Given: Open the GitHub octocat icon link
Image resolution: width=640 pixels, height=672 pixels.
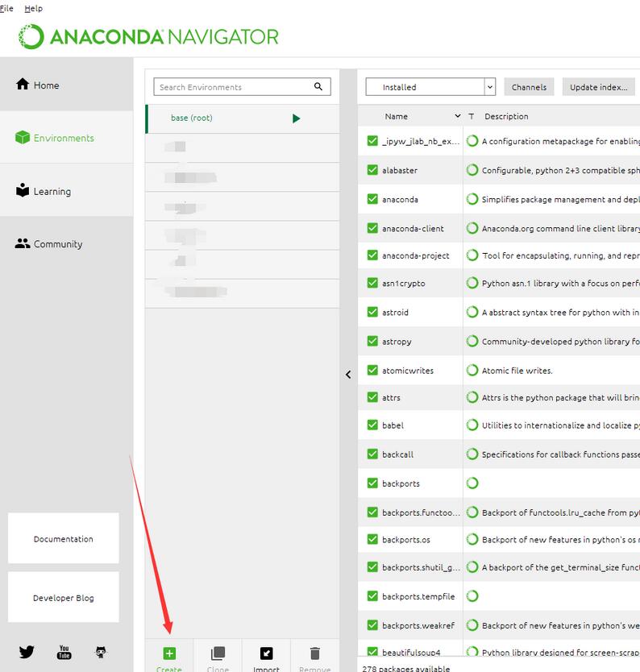Looking at the screenshot, I should click(101, 652).
